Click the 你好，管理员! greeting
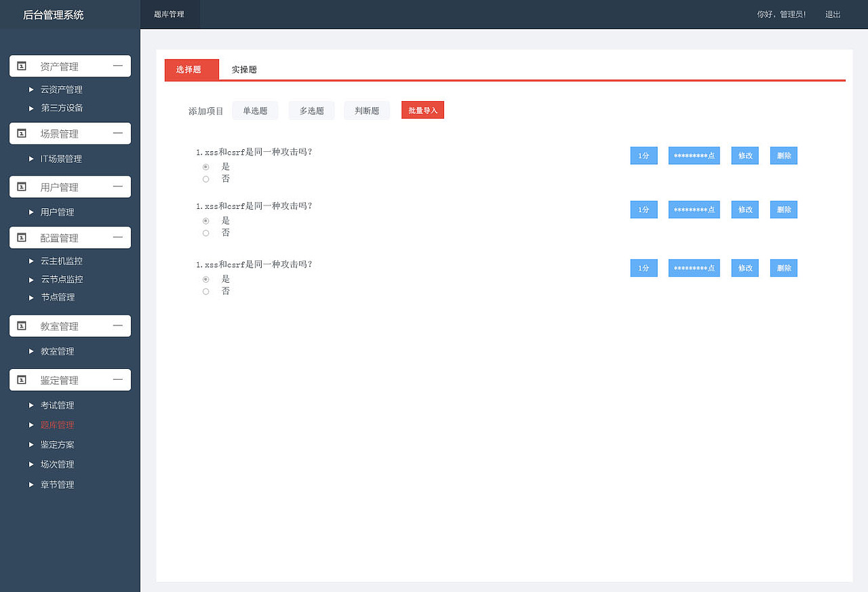This screenshot has height=592, width=868. (782, 14)
